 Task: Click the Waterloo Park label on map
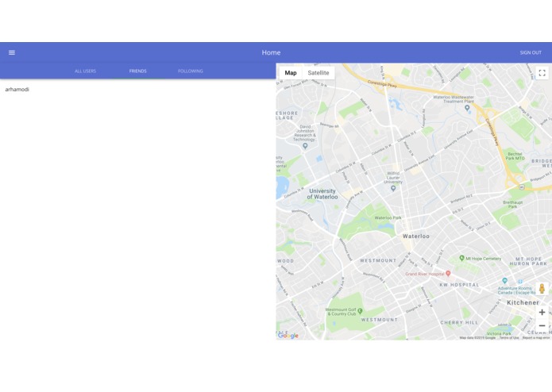[x=388, y=218]
